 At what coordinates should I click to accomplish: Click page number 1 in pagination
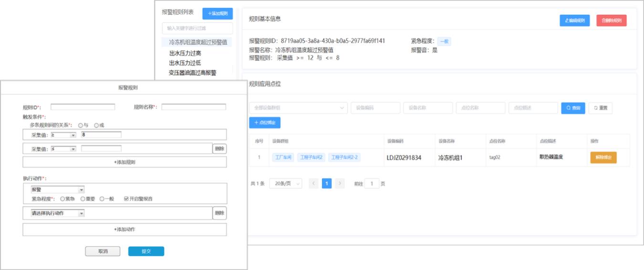[x=327, y=184]
